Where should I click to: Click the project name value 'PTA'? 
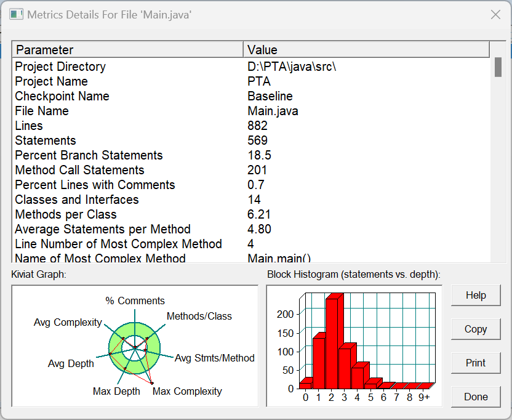(x=259, y=81)
